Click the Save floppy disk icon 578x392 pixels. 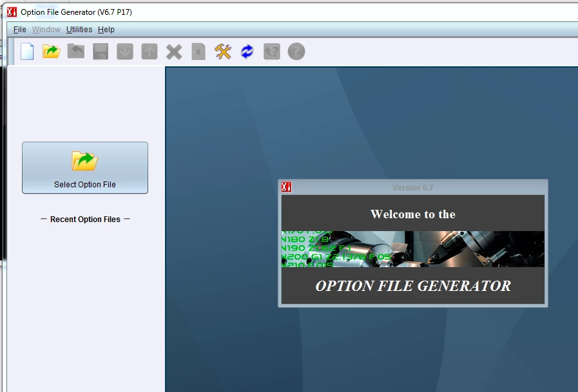tap(101, 51)
